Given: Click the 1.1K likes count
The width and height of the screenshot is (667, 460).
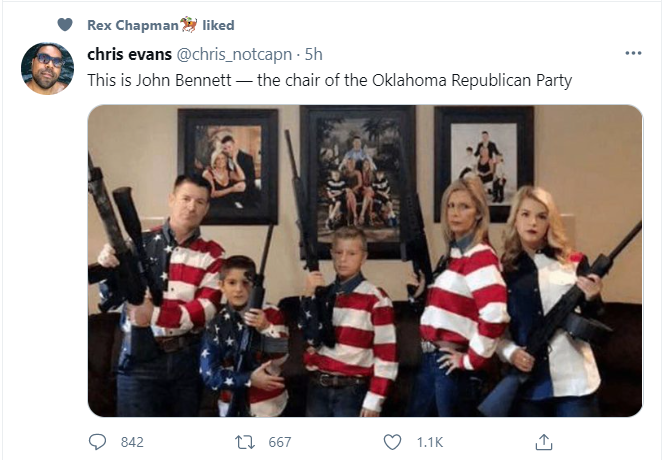Looking at the screenshot, I should pyautogui.click(x=429, y=442).
